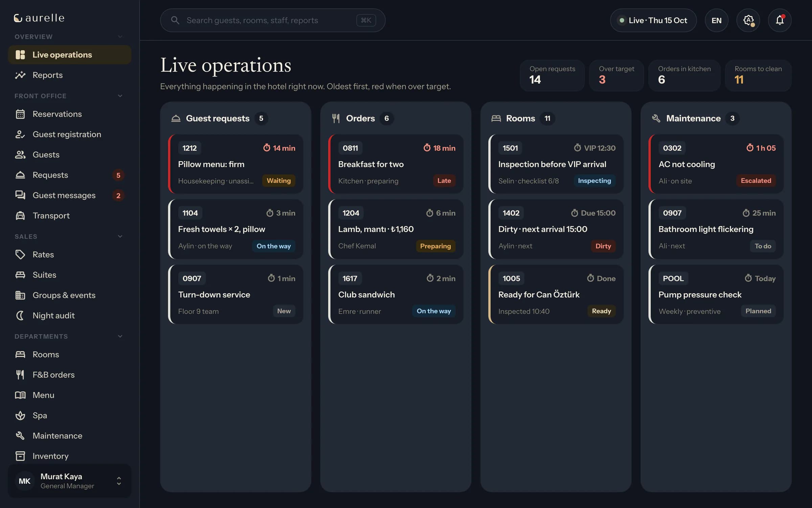Collapse the Sales section
The image size is (812, 508).
pyautogui.click(x=120, y=236)
